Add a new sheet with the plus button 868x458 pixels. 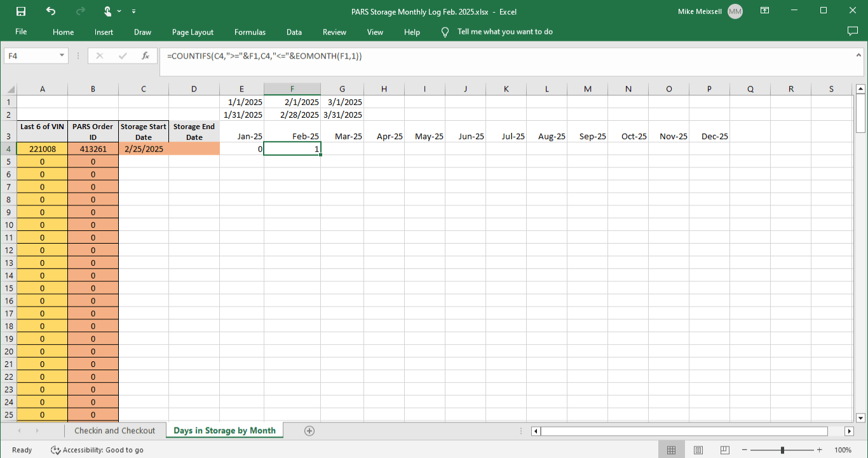(x=309, y=431)
